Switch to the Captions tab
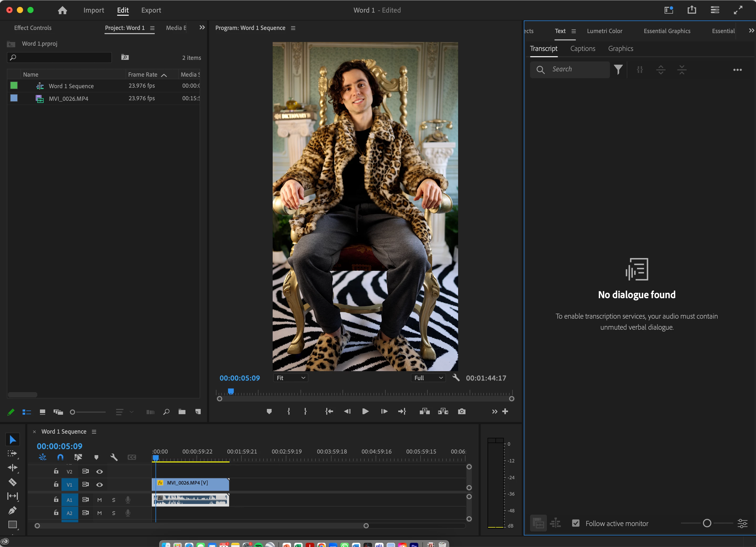 (x=582, y=49)
